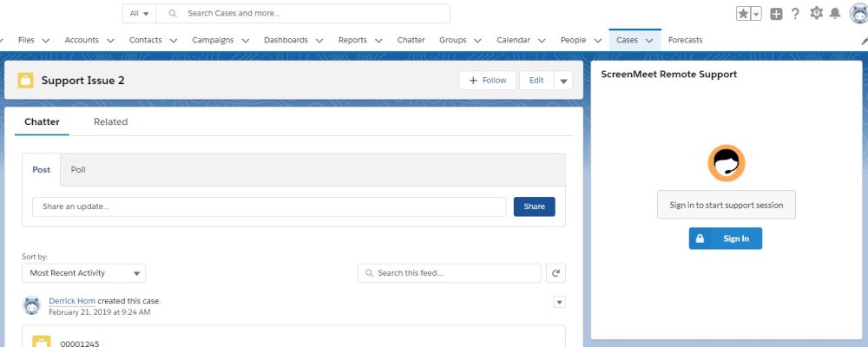
Task: Go to the Files tab
Action: 26,40
